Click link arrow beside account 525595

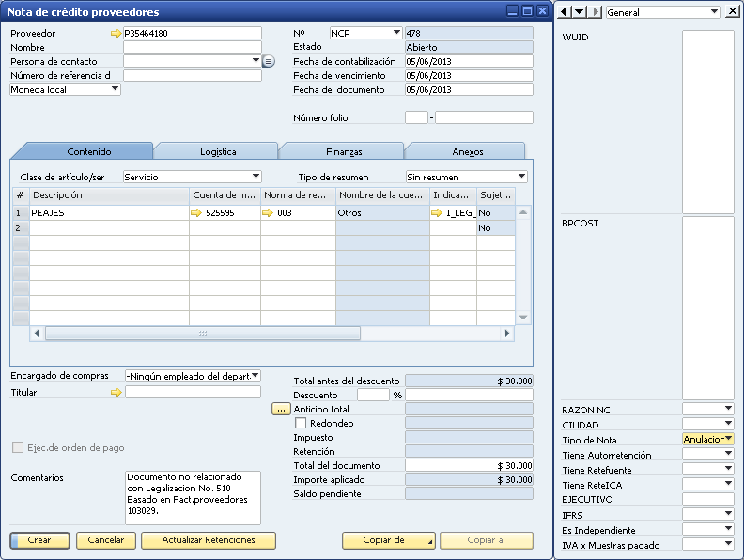click(x=196, y=213)
